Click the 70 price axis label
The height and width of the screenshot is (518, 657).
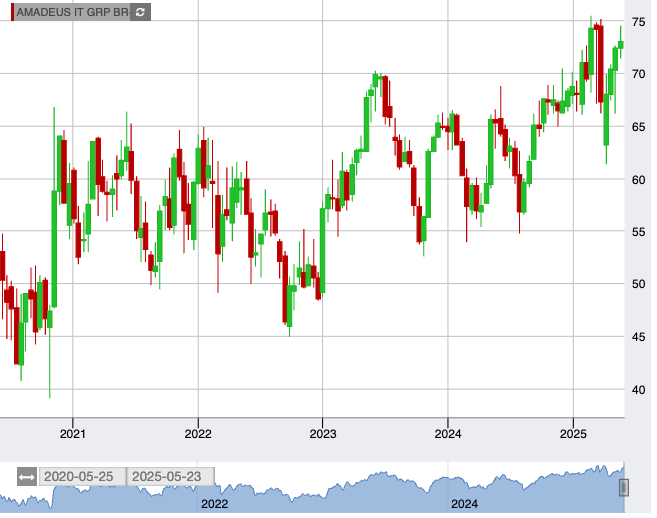(639, 74)
